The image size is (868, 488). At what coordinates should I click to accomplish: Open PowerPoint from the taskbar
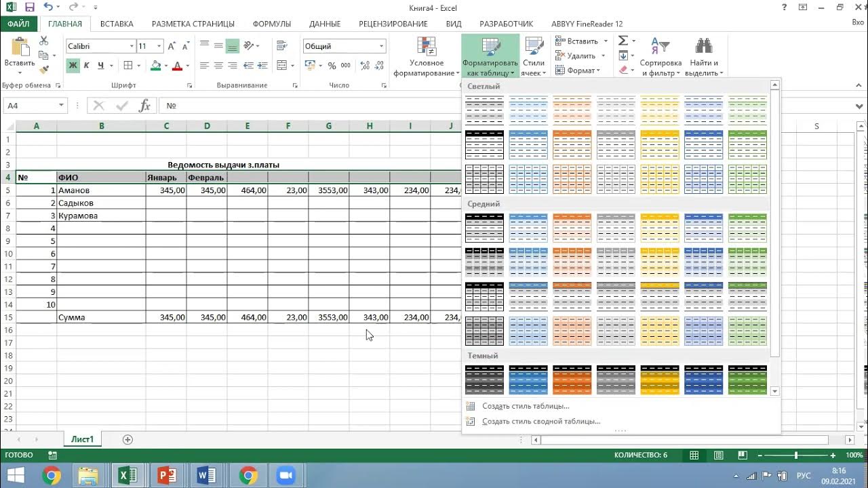click(167, 476)
